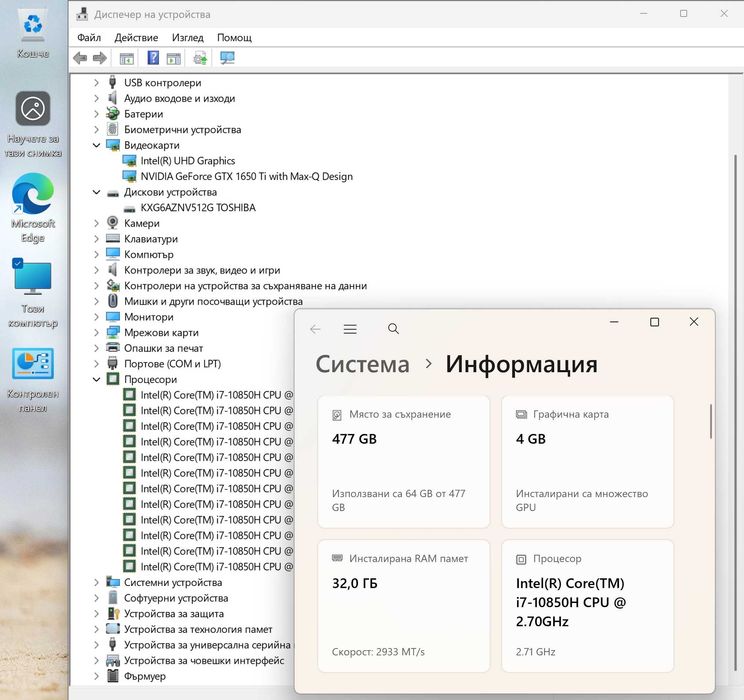This screenshot has width=744, height=700.
Task: Select the first Intel Core i7-10850H processor entry
Action: (x=216, y=395)
